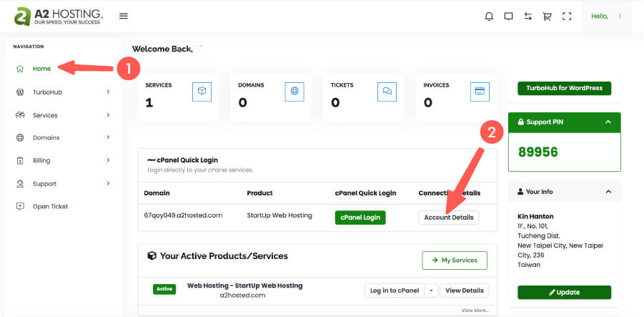Expand the TurboHub navigation submenu
Image resolution: width=644 pixels, height=317 pixels.
pyautogui.click(x=108, y=92)
